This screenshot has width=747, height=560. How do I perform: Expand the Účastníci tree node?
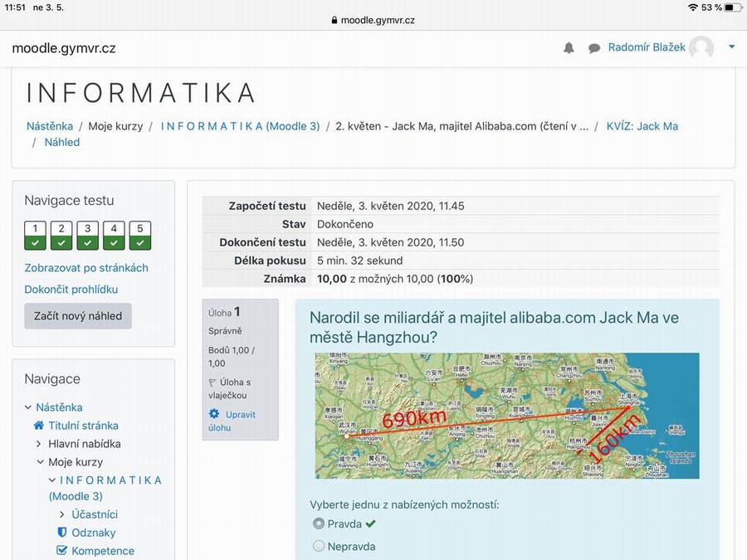[x=62, y=514]
